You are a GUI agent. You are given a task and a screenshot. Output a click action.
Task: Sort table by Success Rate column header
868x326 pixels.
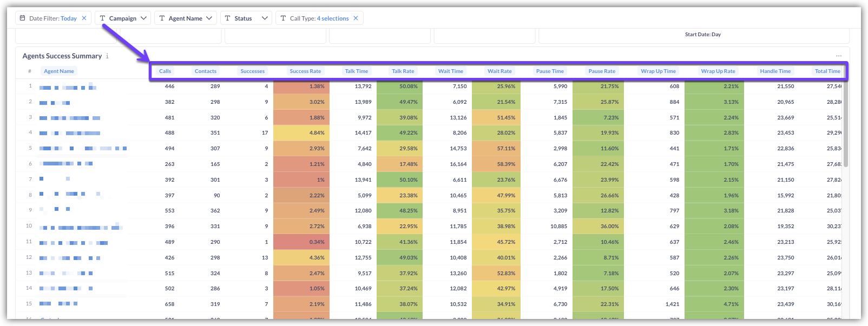click(305, 71)
